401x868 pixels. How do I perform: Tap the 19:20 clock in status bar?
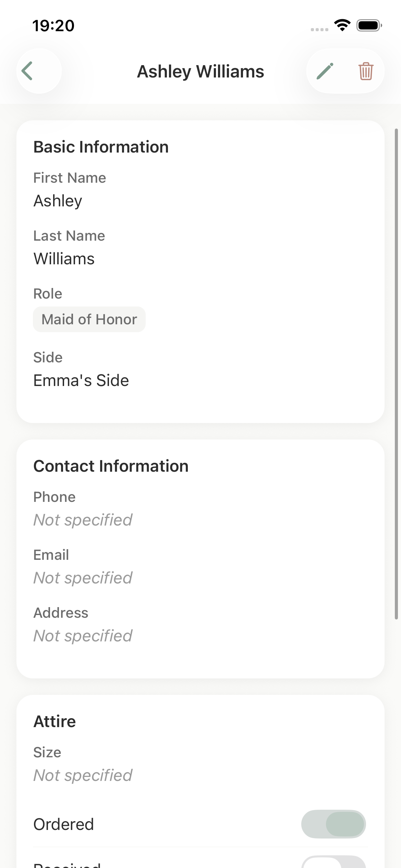53,26
